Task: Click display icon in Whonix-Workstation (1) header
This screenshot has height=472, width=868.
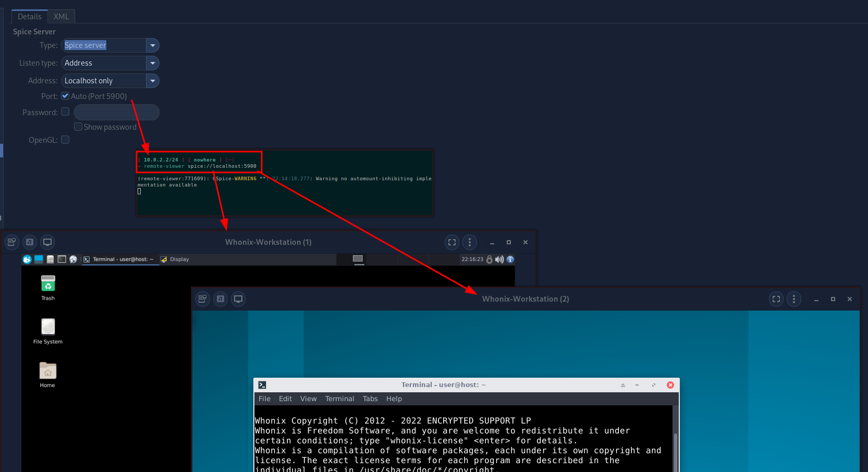Action: click(47, 242)
